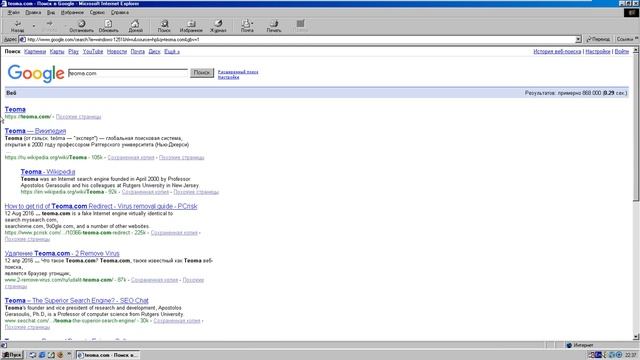Open the Назад history dropdown arrow
The width and height of the screenshot is (640, 360).
click(x=33, y=26)
